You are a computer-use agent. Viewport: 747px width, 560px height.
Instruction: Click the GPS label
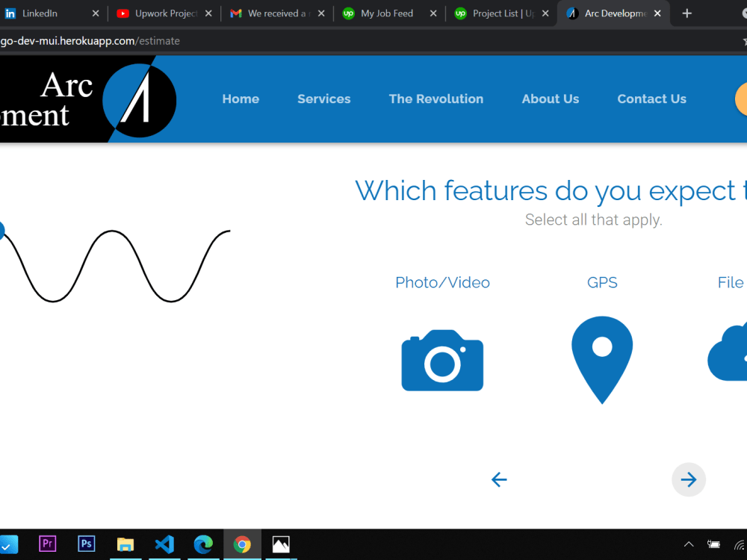(x=602, y=282)
